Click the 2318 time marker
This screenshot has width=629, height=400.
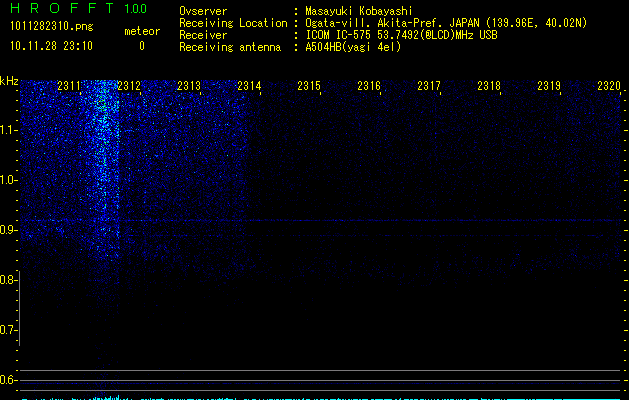click(489, 86)
